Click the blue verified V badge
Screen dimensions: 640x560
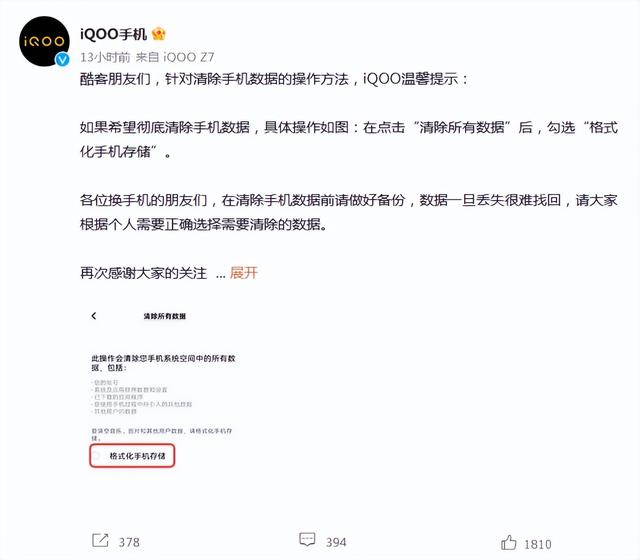[62, 60]
